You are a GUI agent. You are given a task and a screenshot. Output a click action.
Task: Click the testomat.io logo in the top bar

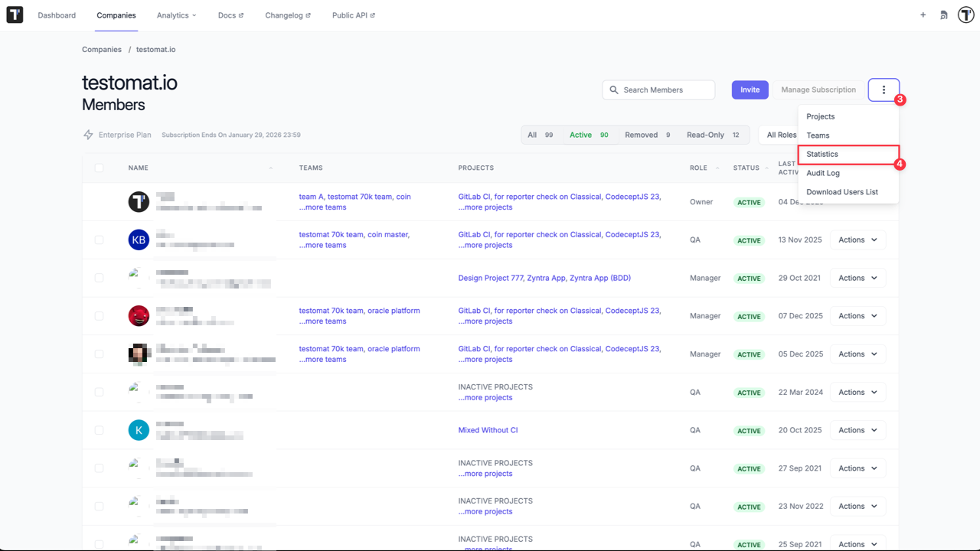pyautogui.click(x=15, y=15)
